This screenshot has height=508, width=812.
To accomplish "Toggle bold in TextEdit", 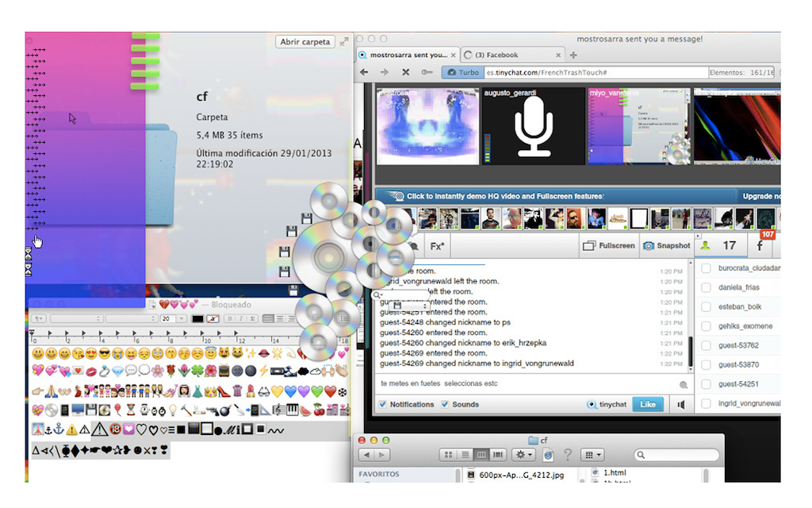I will tap(230, 319).
